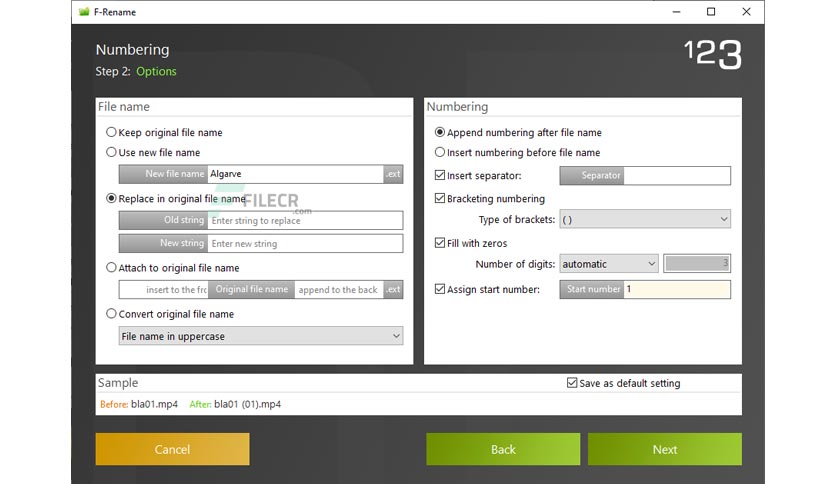Click the 123 numbering logo
The height and width of the screenshot is (484, 836).
713,54
